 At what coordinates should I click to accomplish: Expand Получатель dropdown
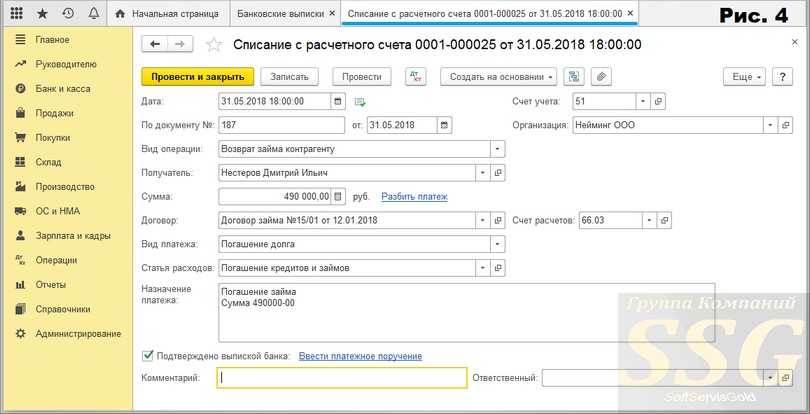click(x=484, y=173)
